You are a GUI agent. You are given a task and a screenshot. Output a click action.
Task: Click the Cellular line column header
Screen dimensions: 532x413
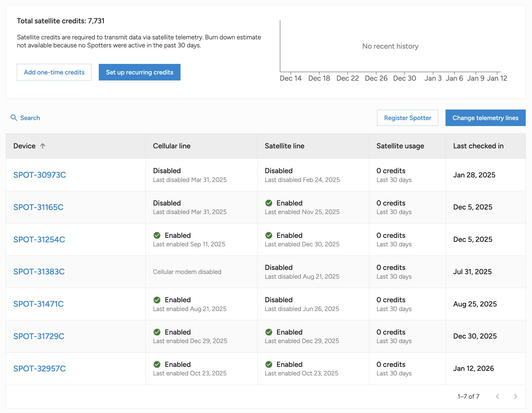pyautogui.click(x=171, y=146)
